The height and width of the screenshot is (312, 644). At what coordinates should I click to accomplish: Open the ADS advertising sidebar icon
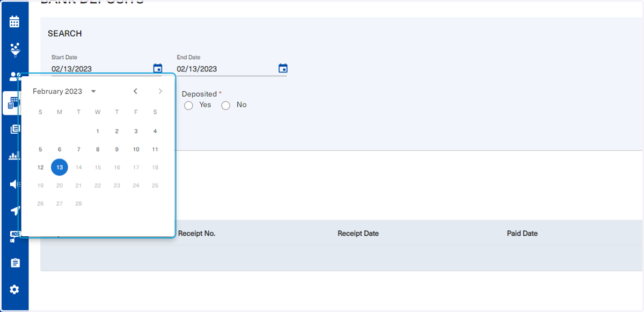click(x=14, y=236)
